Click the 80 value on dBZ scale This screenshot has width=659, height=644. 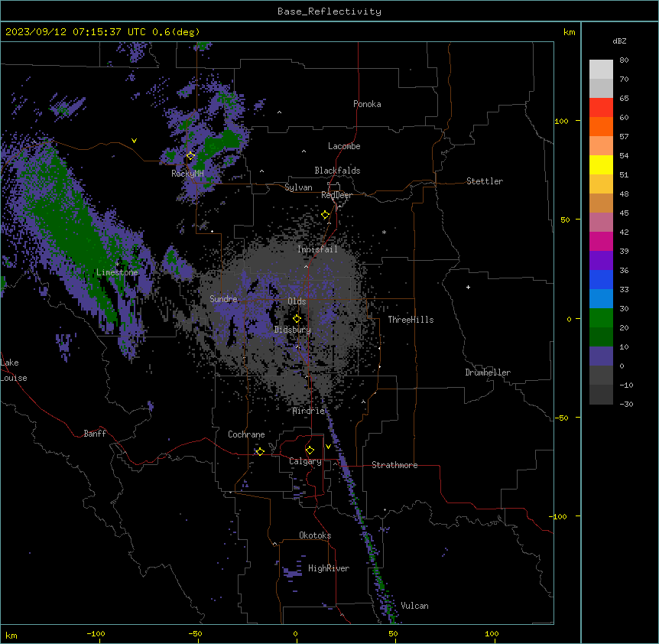[624, 60]
